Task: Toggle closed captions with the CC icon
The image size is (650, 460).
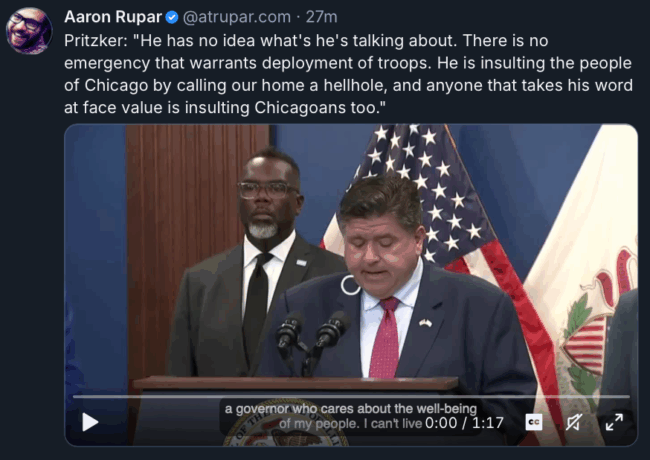Action: 534,422
